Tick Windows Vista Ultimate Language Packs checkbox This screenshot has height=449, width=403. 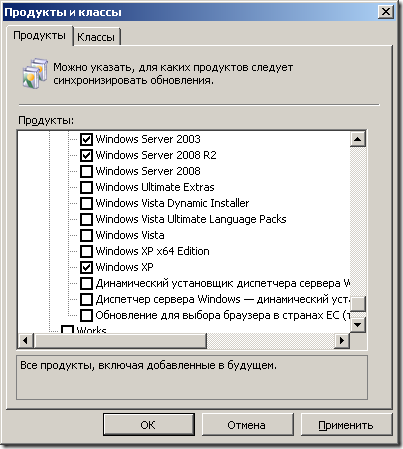click(86, 219)
